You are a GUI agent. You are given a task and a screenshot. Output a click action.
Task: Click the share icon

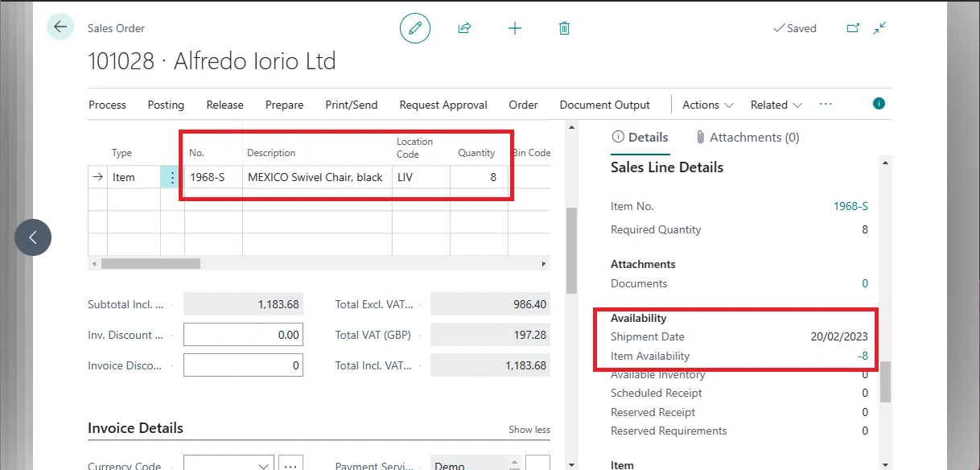click(x=464, y=28)
